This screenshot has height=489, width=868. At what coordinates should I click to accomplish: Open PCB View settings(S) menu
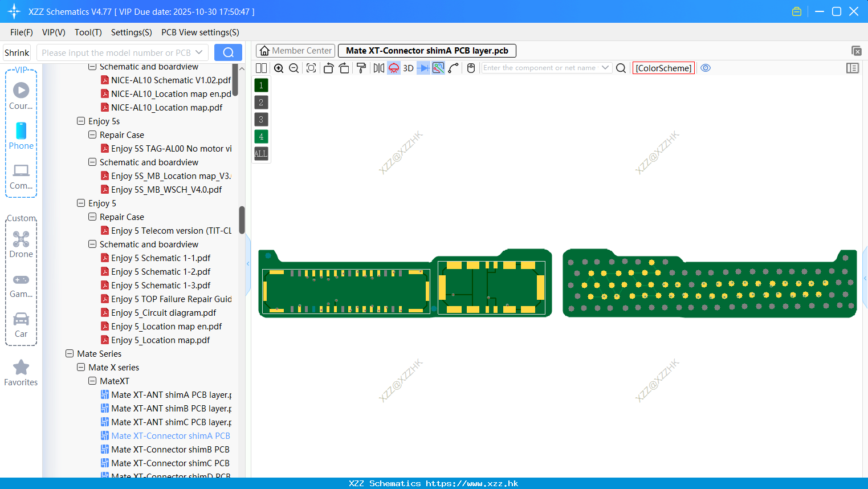pos(200,32)
